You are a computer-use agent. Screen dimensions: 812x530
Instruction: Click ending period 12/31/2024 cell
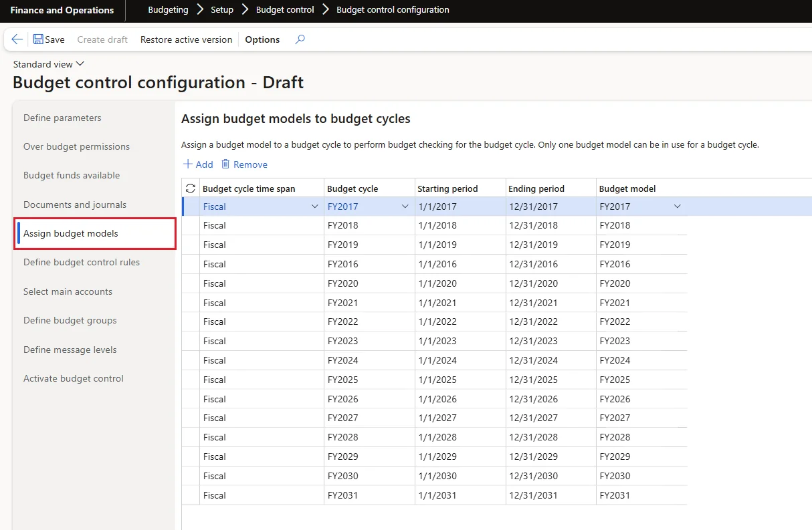pyautogui.click(x=551, y=360)
